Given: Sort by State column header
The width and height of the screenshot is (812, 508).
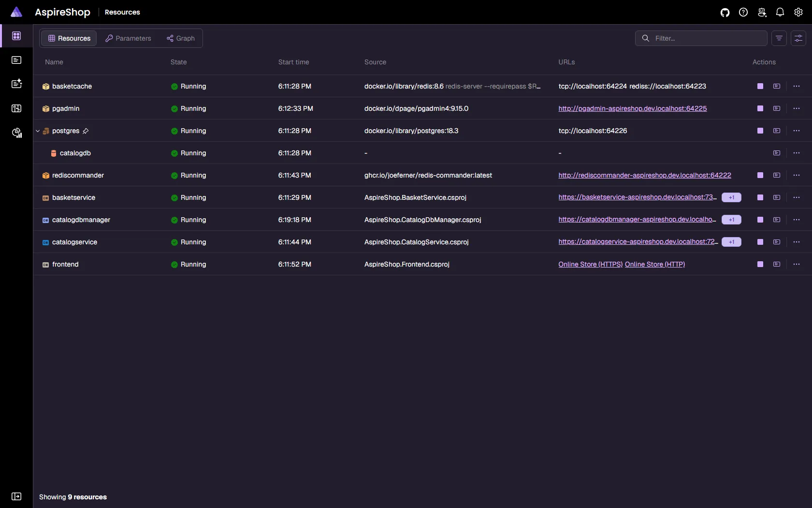Looking at the screenshot, I should [x=178, y=62].
